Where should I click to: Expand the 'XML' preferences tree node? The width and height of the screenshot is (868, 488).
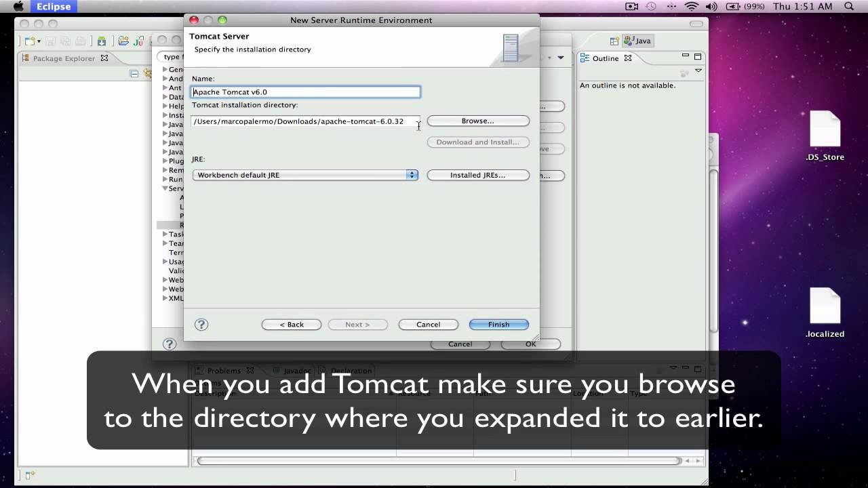(x=165, y=298)
